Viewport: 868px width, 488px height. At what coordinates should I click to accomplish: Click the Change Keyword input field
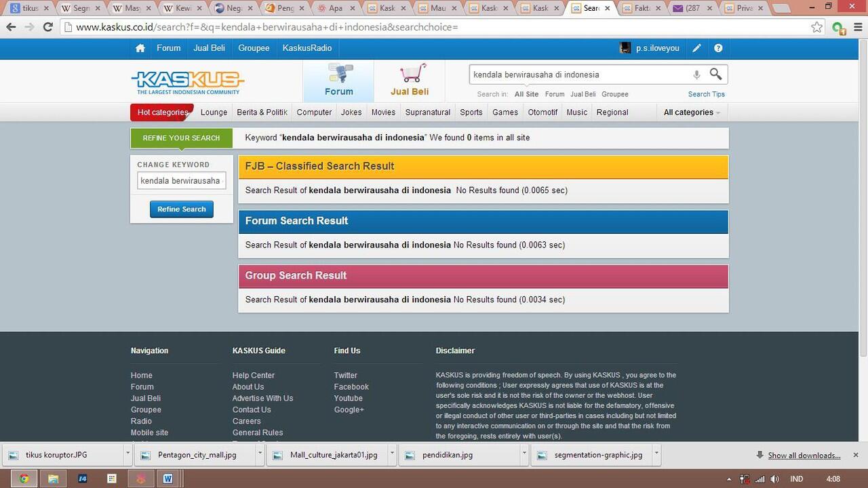pyautogui.click(x=182, y=181)
